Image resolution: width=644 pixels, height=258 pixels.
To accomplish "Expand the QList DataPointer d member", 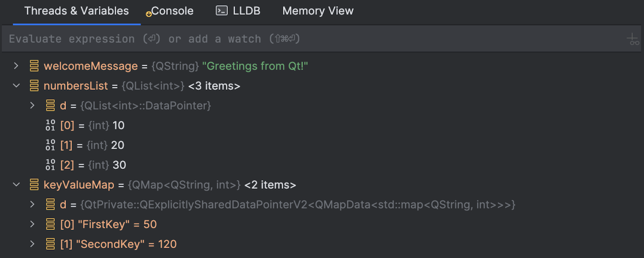I will point(32,106).
